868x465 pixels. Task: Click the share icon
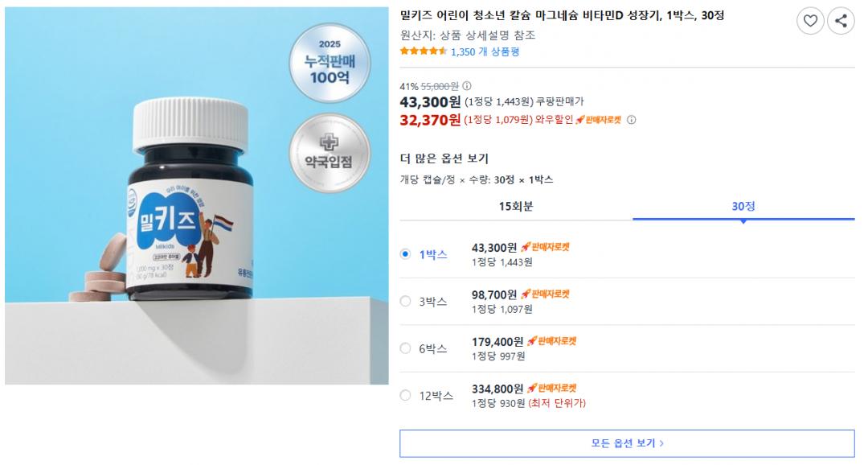click(841, 21)
